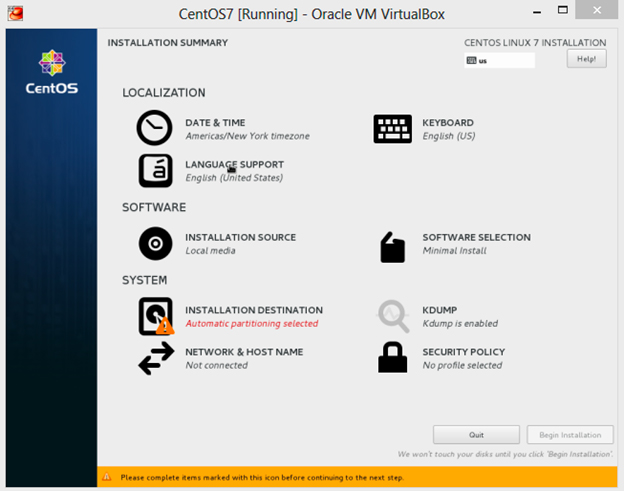Click the Installation Source disc icon
The height and width of the screenshot is (491, 624).
(155, 244)
